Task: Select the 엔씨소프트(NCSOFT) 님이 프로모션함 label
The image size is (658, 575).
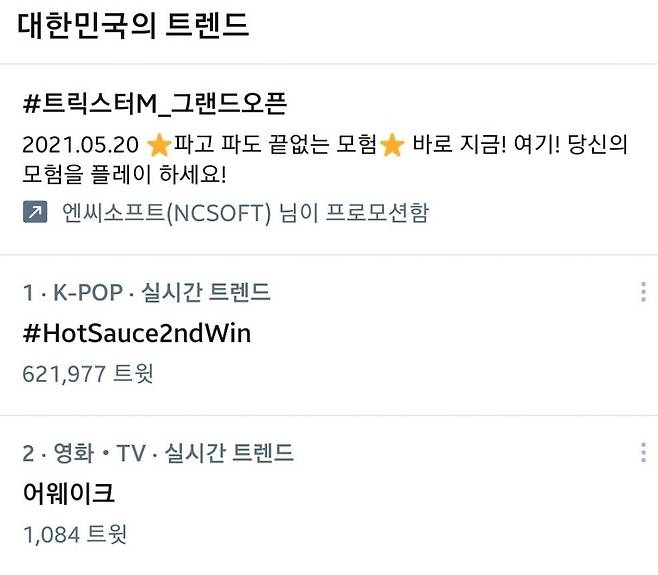Action: (245, 212)
